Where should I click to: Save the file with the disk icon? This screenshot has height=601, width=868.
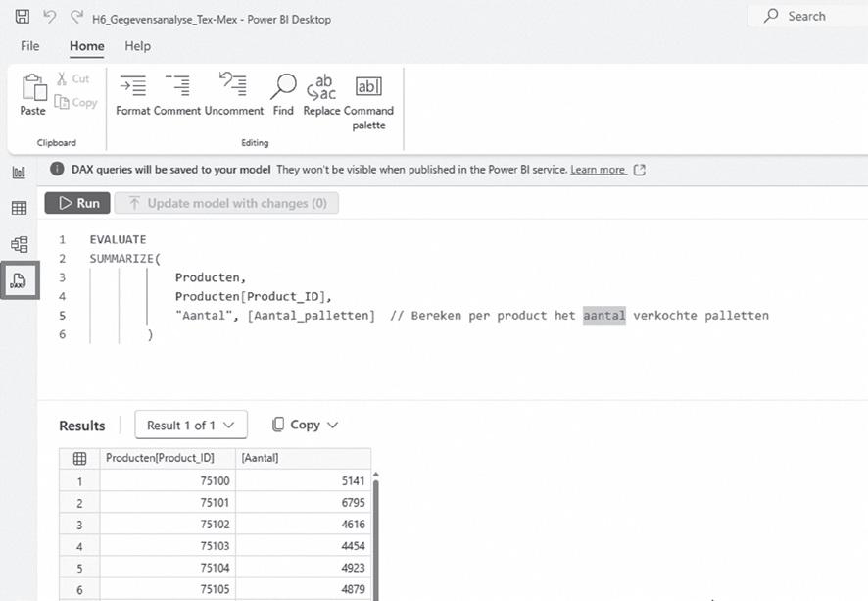click(x=23, y=17)
